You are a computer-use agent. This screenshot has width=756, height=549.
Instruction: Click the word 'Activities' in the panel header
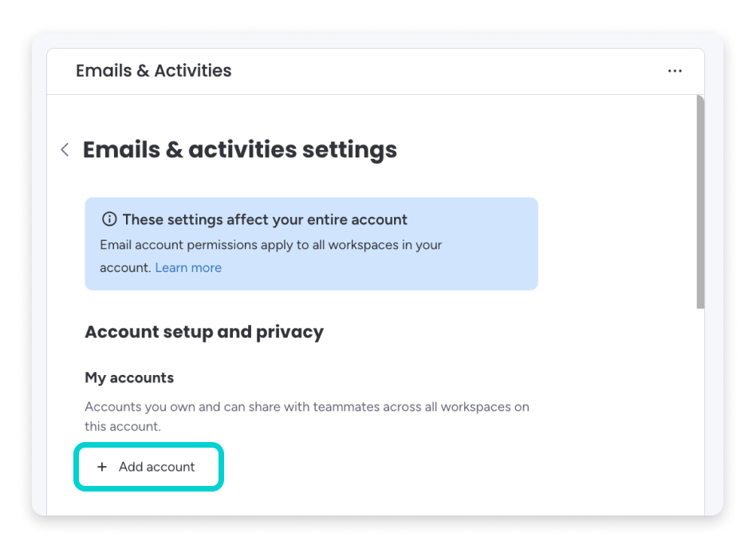pos(193,71)
